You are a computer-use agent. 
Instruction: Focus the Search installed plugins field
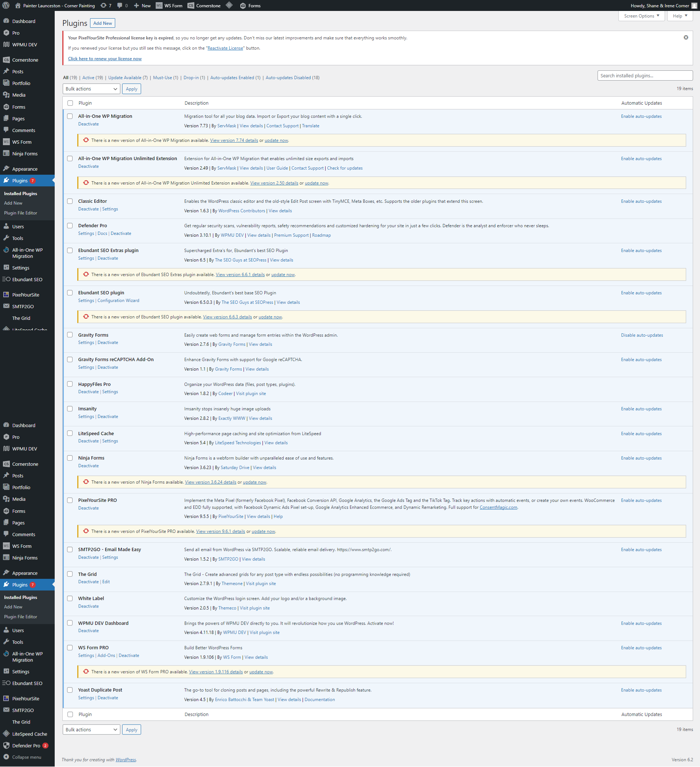click(x=645, y=75)
